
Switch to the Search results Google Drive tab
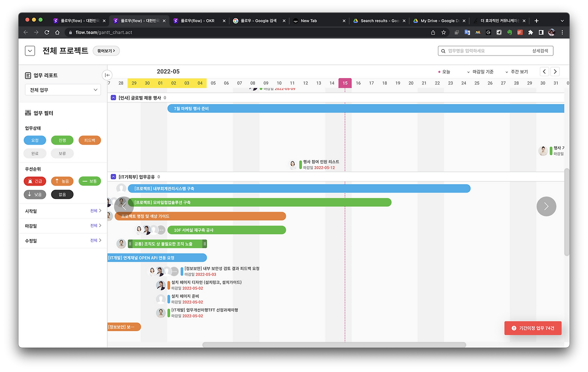[379, 21]
